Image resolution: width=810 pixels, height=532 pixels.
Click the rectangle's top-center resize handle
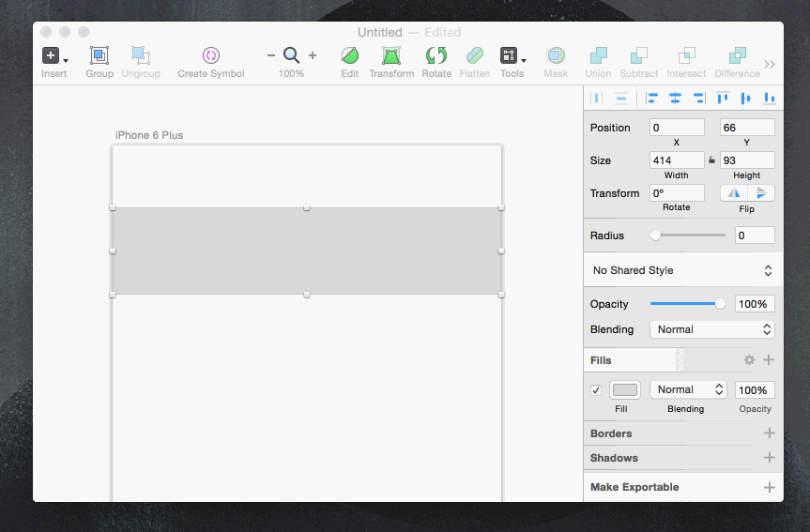307,207
